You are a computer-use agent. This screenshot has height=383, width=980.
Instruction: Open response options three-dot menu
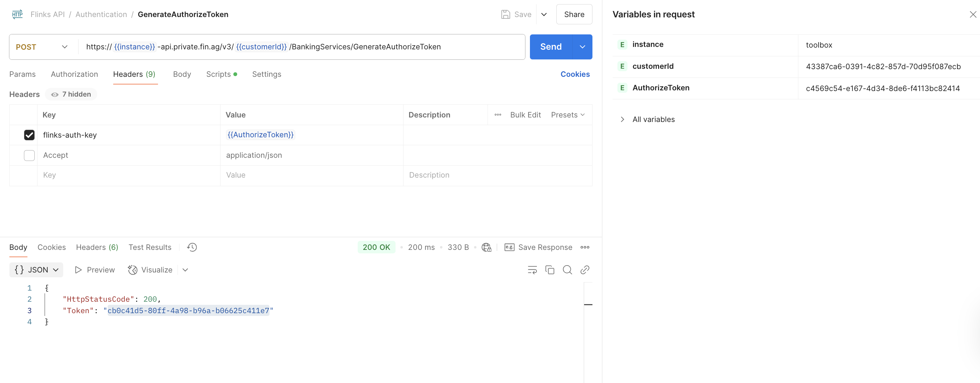[585, 247]
